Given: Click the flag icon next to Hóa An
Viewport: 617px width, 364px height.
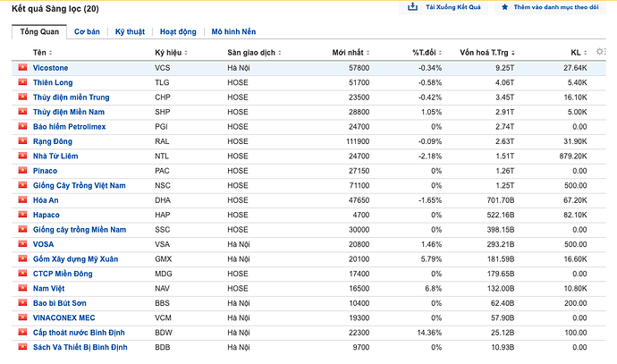Looking at the screenshot, I should pos(23,200).
